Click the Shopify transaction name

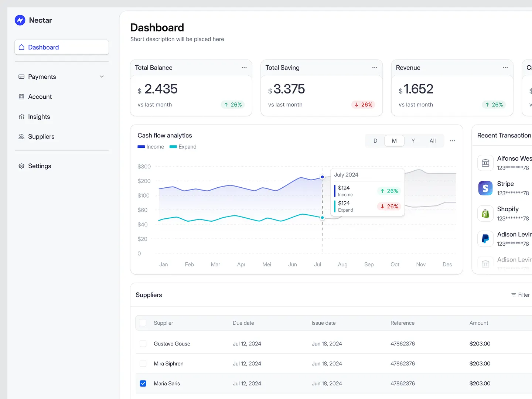coord(508,209)
